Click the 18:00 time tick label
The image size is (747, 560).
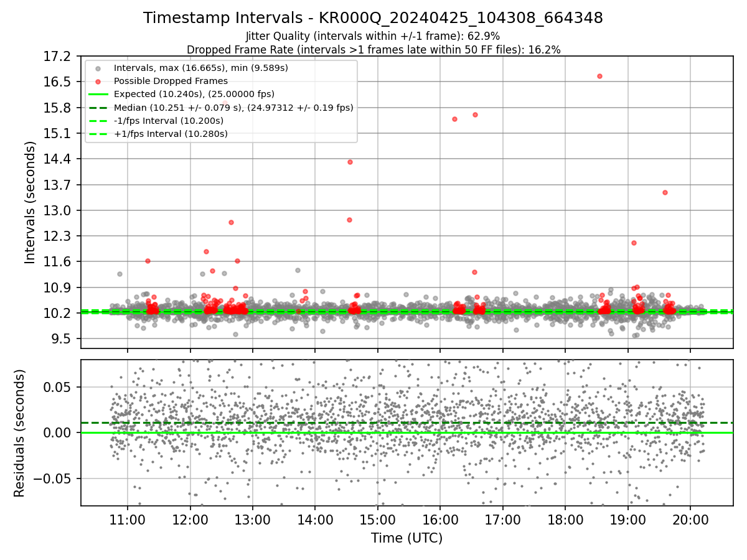point(565,521)
